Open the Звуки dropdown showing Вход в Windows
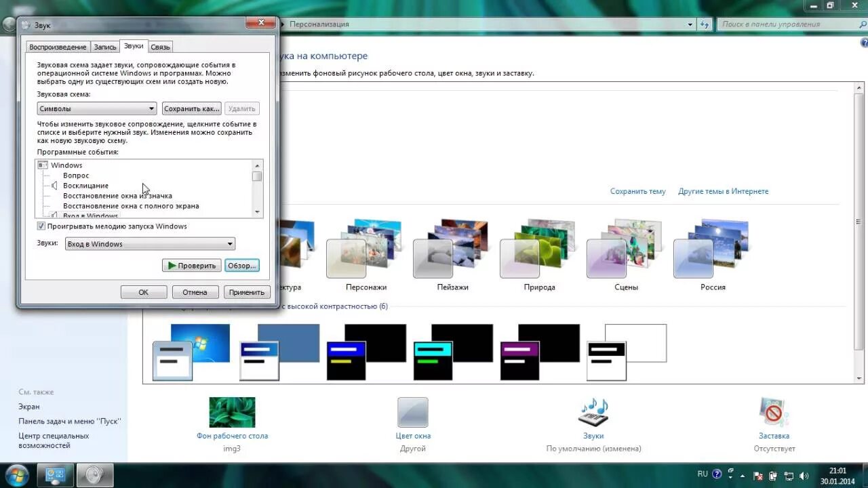The image size is (868, 488). pos(150,244)
